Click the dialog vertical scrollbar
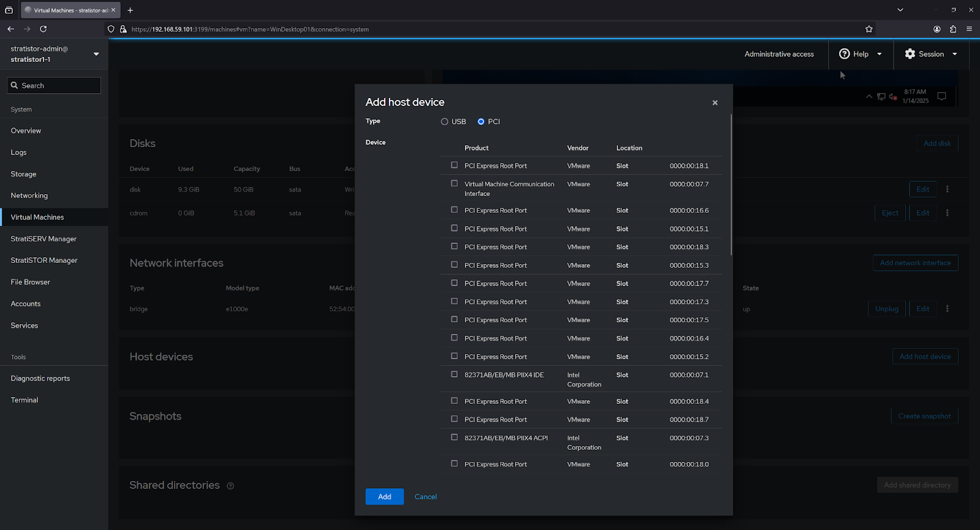This screenshot has width=980, height=530. [731, 185]
